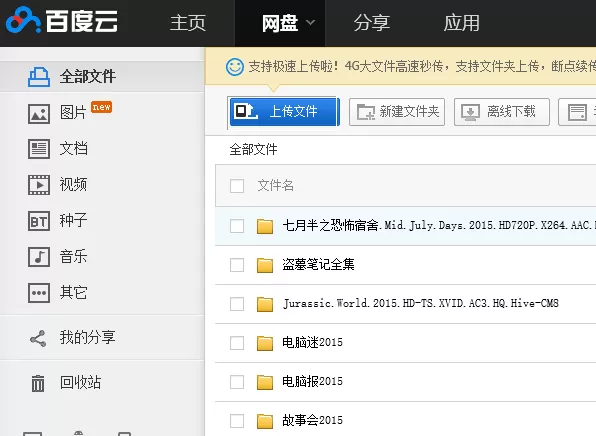Click 全部文件 breadcrumb above file list
The width and height of the screenshot is (596, 436).
tap(253, 149)
